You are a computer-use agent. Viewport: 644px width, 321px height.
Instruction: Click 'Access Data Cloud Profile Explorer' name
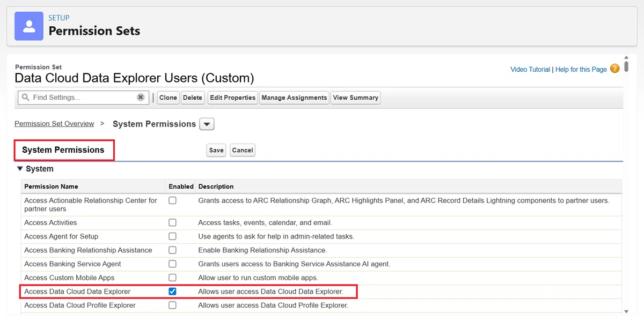click(x=80, y=305)
